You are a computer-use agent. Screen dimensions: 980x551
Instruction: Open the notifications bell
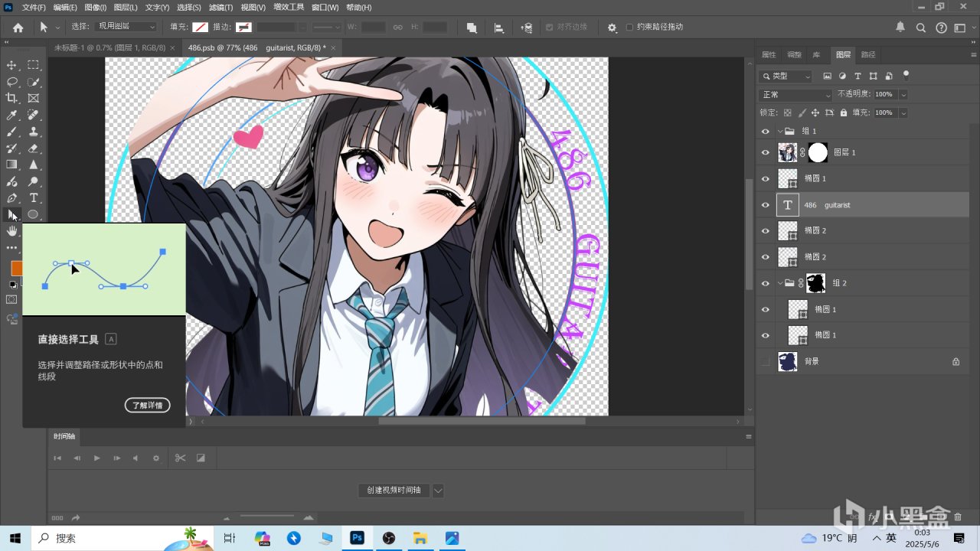900,28
